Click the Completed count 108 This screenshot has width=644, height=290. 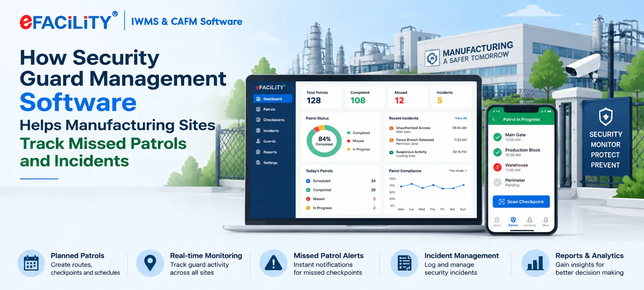tap(358, 101)
